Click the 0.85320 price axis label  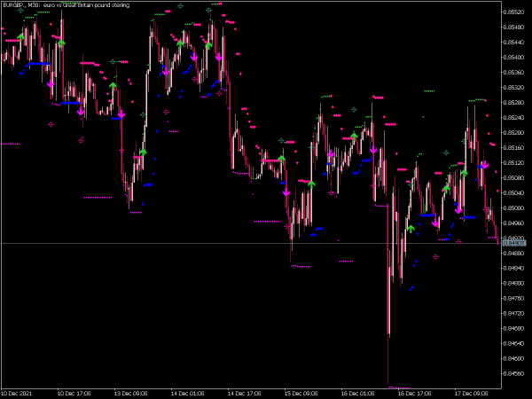pyautogui.click(x=513, y=87)
